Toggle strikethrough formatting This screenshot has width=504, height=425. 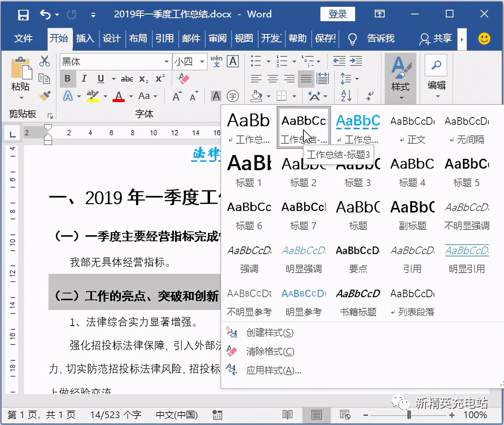coord(127,79)
